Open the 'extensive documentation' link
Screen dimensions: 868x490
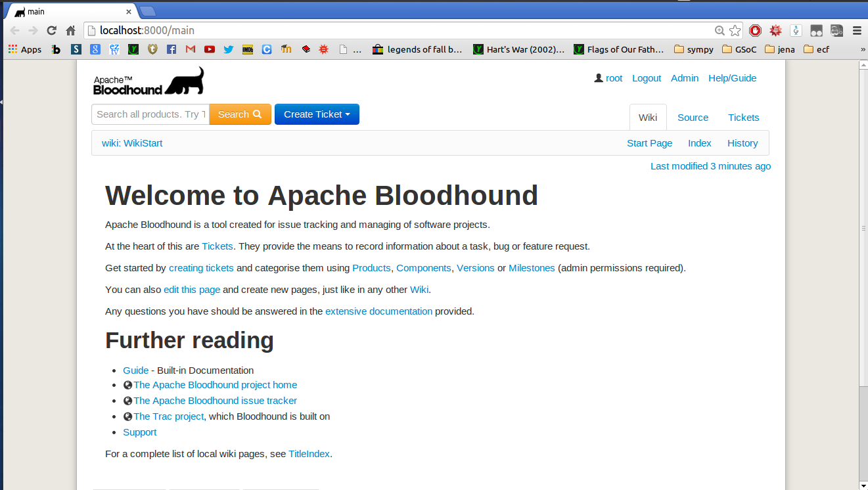point(378,311)
